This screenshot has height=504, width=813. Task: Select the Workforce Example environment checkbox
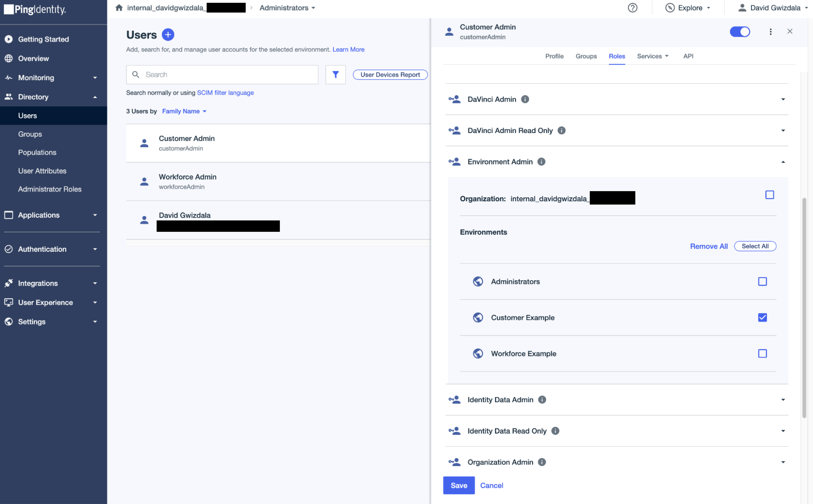click(x=763, y=353)
